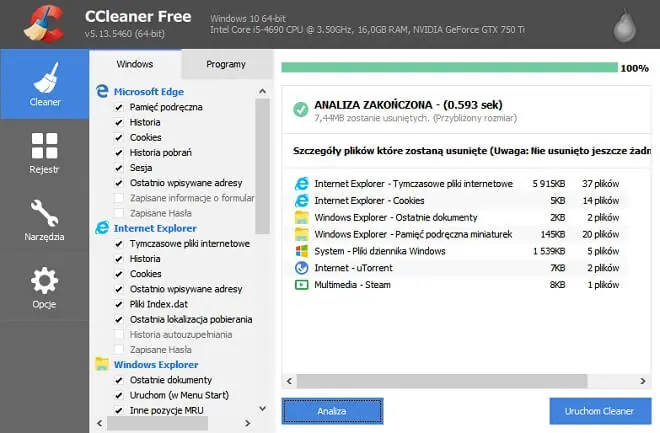This screenshot has width=660, height=433.
Task: Toggle Historia pobrań checkbox
Action: tap(119, 153)
